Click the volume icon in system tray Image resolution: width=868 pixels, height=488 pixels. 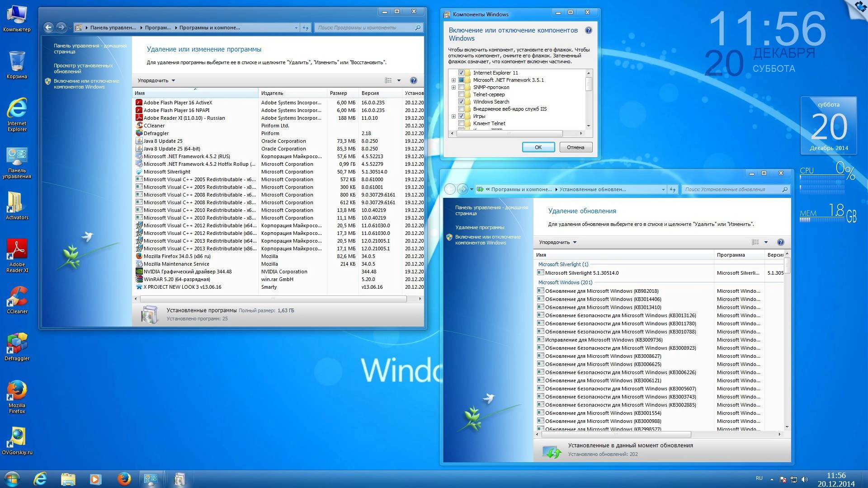point(804,478)
